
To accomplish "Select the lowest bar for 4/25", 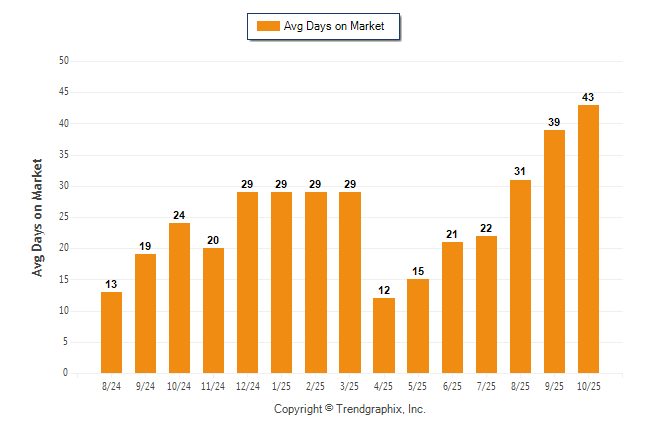I will [x=384, y=335].
